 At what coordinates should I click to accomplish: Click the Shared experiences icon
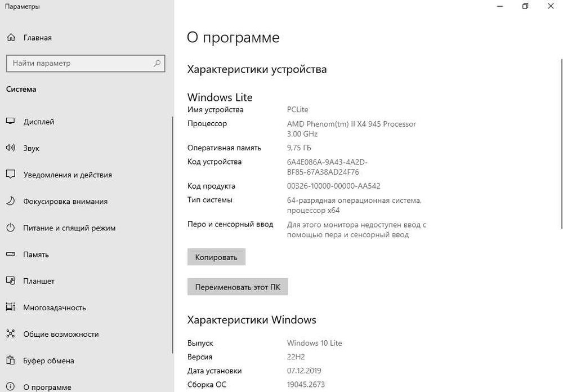[x=10, y=334]
